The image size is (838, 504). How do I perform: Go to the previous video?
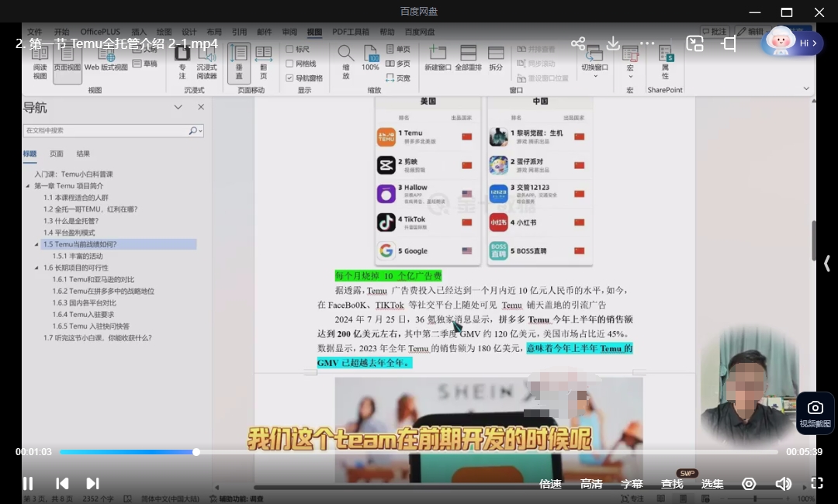(x=62, y=483)
